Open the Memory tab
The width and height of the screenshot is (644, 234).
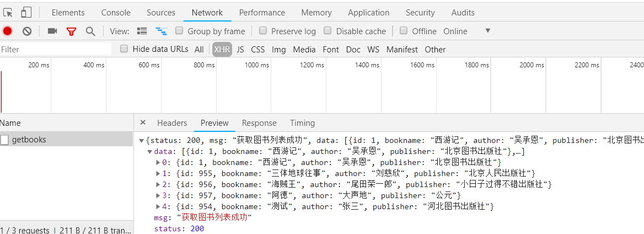316,13
